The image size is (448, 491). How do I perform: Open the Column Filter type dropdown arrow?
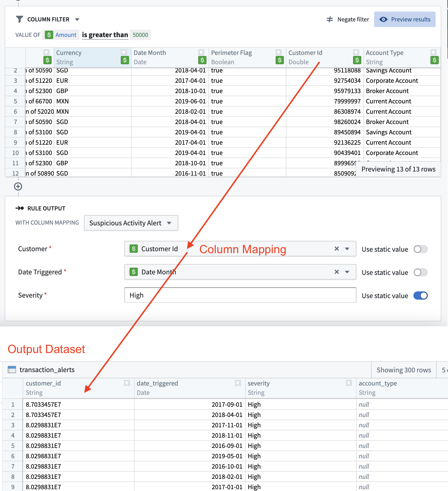point(77,20)
